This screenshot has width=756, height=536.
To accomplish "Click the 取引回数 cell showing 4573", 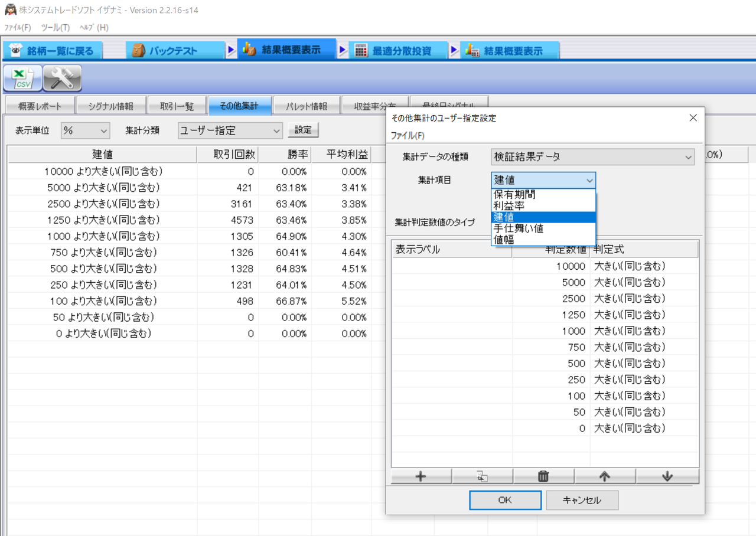I will pyautogui.click(x=228, y=220).
